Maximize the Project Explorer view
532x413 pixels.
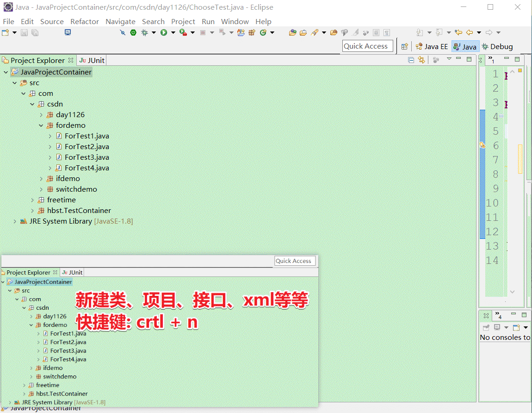[469, 59]
